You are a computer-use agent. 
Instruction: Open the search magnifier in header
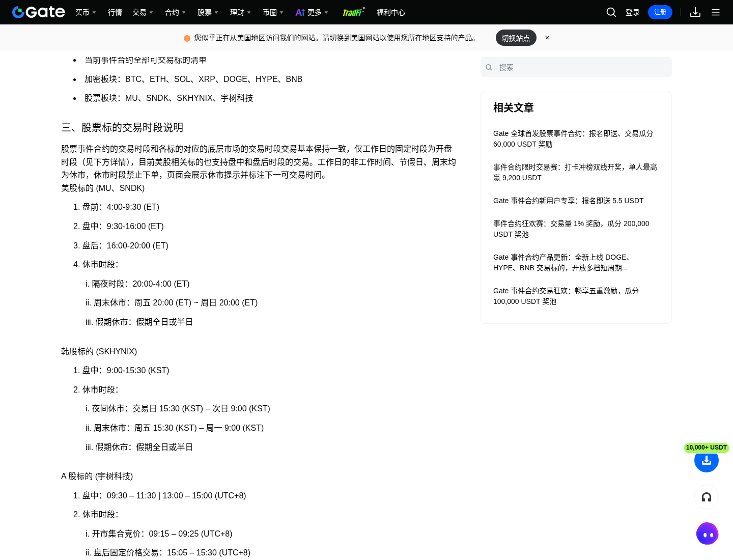(611, 12)
